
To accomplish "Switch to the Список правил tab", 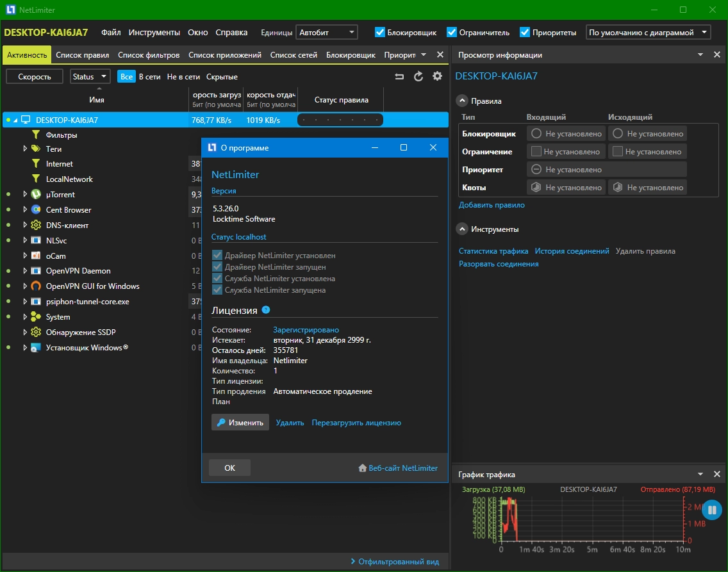I will coord(82,55).
